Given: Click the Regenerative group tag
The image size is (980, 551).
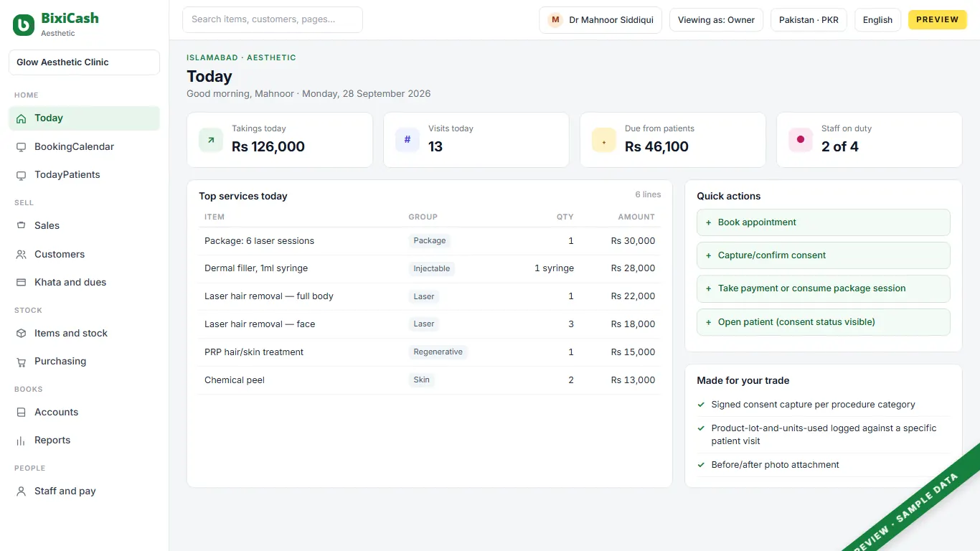Looking at the screenshot, I should 438,352.
